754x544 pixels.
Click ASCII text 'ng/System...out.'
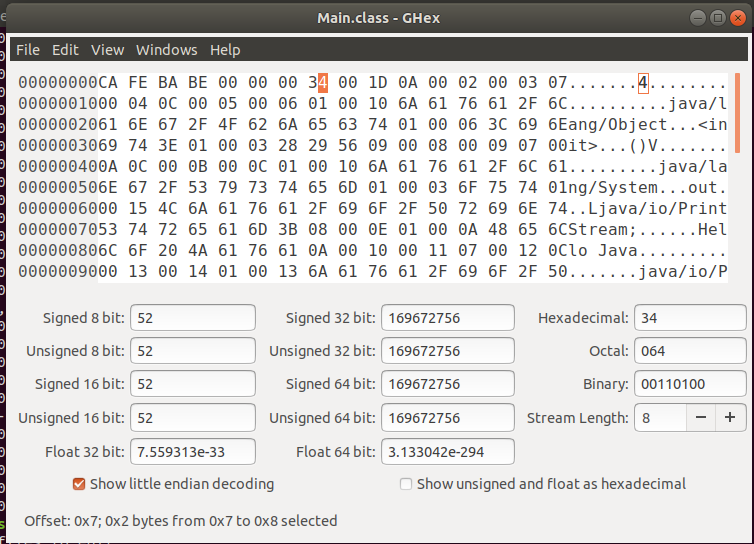pos(647,187)
